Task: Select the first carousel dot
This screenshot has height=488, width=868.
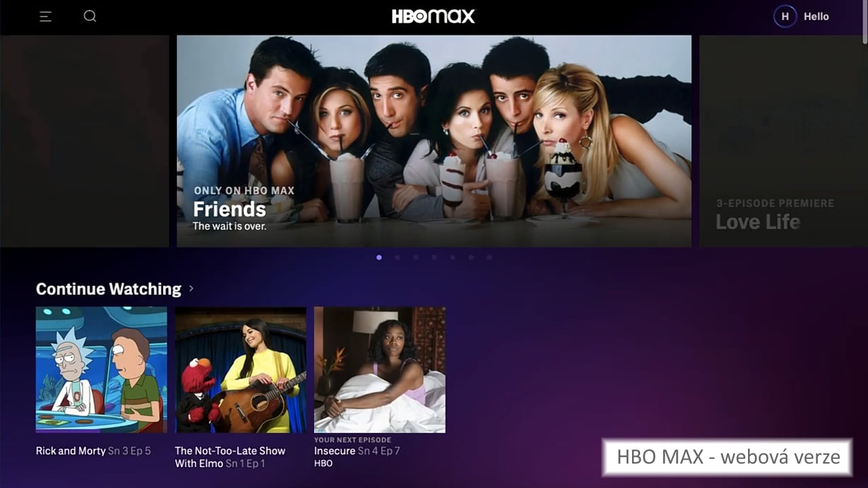Action: pos(380,258)
